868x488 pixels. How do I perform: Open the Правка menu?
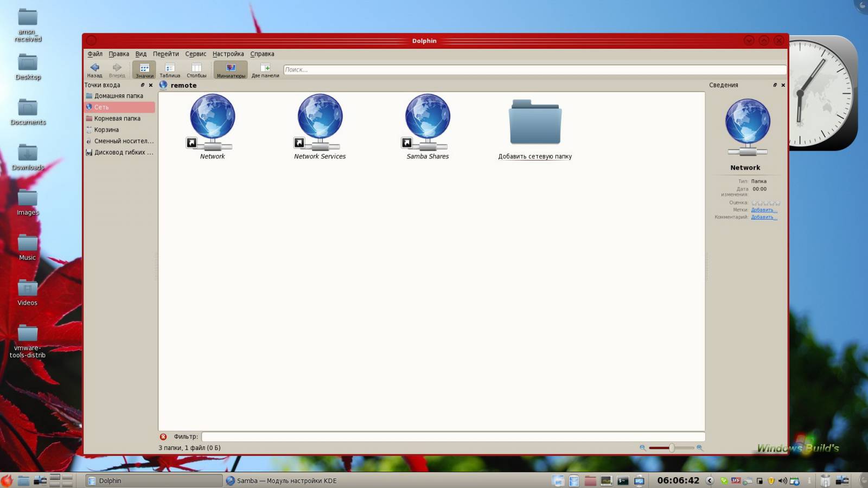pos(119,54)
